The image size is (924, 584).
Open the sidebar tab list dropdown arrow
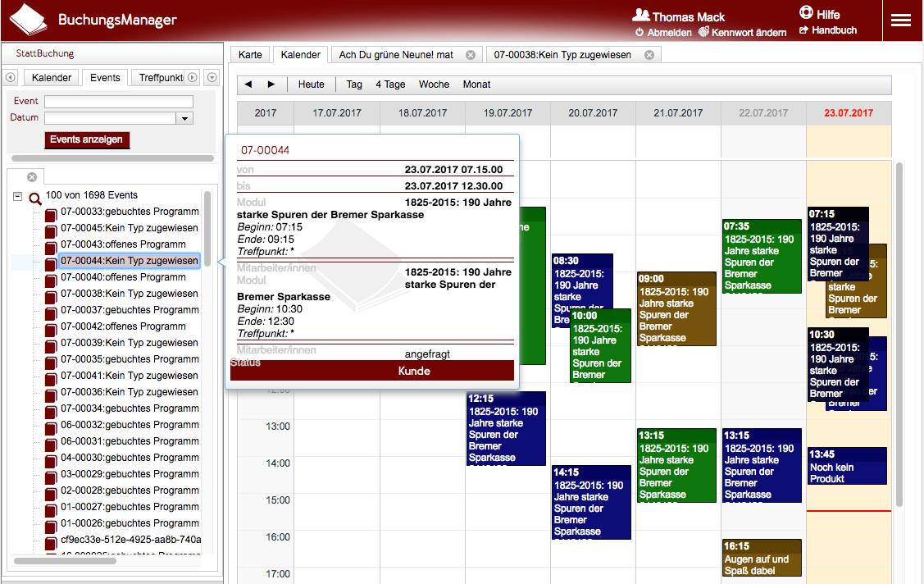pos(212,78)
